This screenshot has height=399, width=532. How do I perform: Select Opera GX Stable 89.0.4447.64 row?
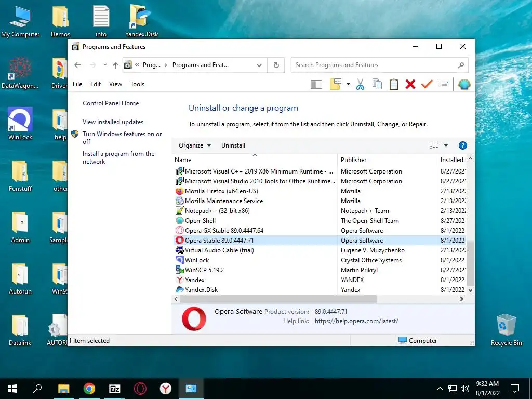pyautogui.click(x=320, y=230)
